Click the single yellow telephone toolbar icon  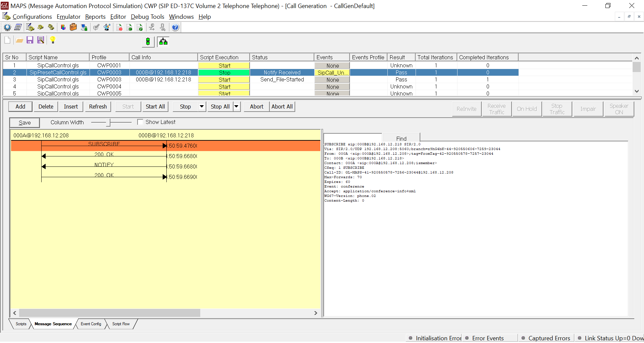41,27
